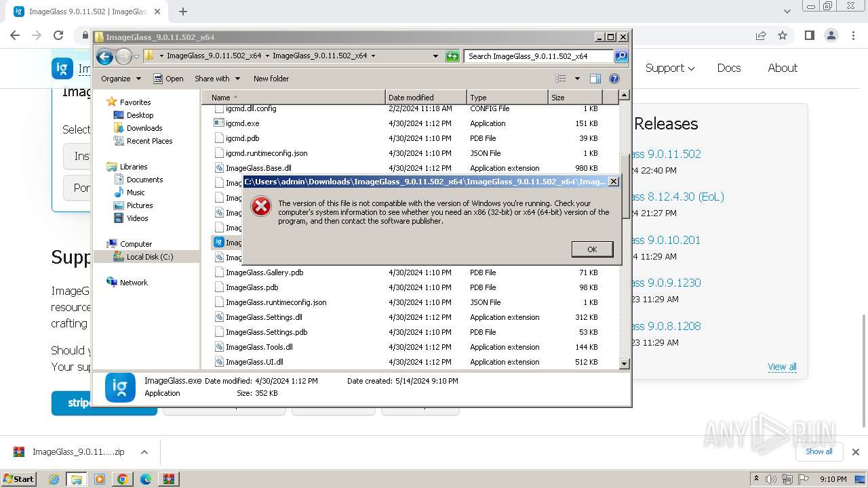Select igcmd.runtimeconfig.json file
The width and height of the screenshot is (868, 488).
267,153
